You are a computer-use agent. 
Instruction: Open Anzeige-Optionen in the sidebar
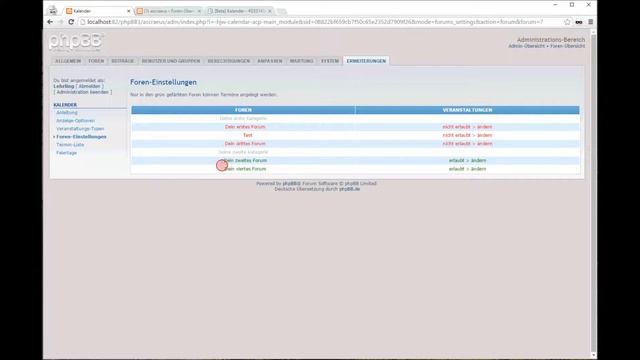[76, 120]
